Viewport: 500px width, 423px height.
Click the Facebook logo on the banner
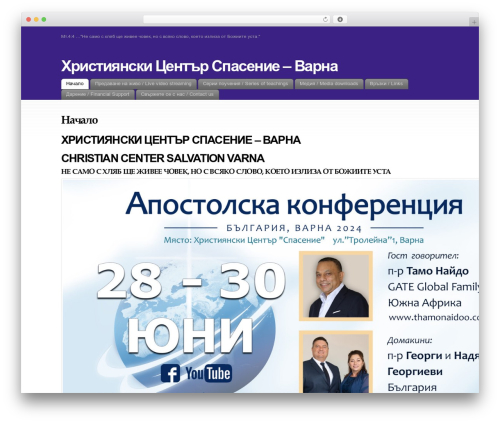pos(170,373)
